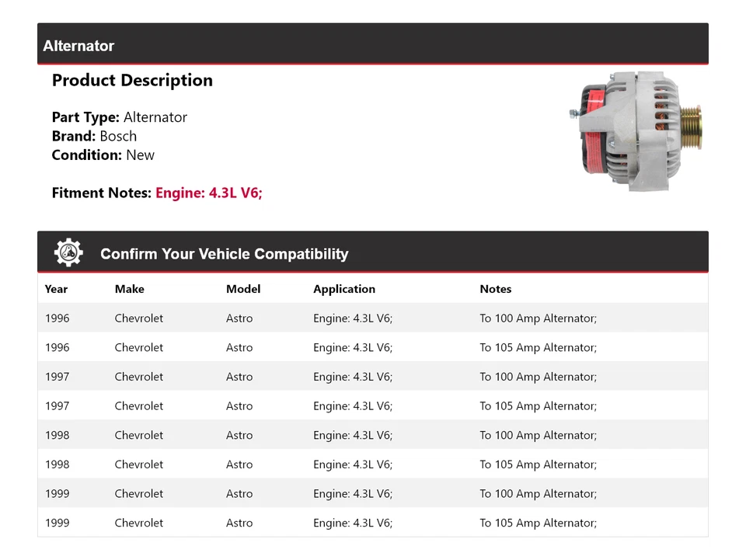Screen dimensions: 746x560
Task: Select the 1999 row with 100 Amp note
Action: tap(373, 493)
